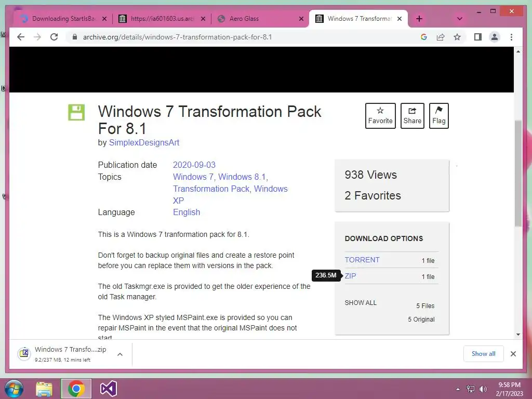This screenshot has width=532, height=399.
Task: Open network tray icon
Action: point(471,389)
